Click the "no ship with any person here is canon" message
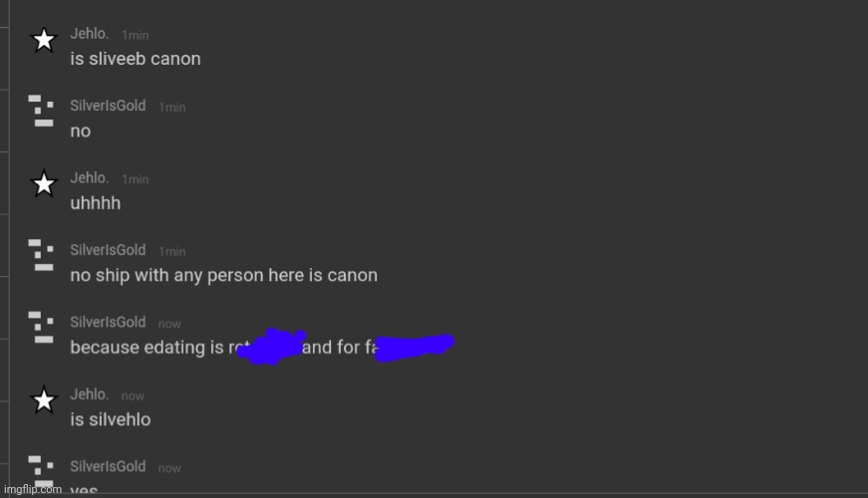Screen dimensions: 868x498 click(x=223, y=275)
